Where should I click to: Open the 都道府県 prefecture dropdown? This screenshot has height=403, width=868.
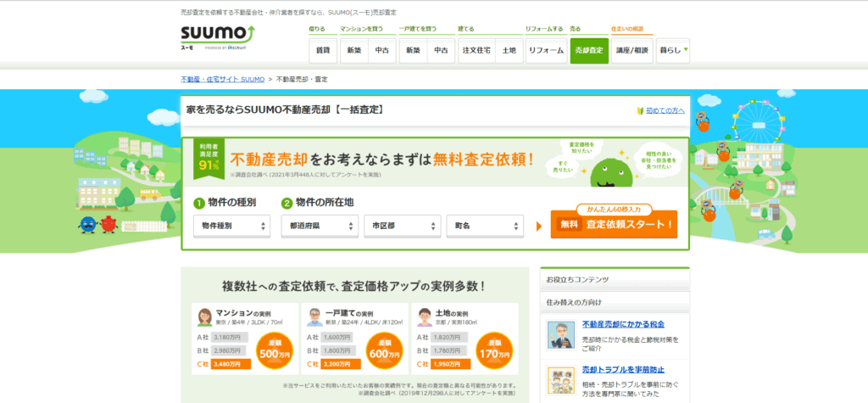[320, 226]
